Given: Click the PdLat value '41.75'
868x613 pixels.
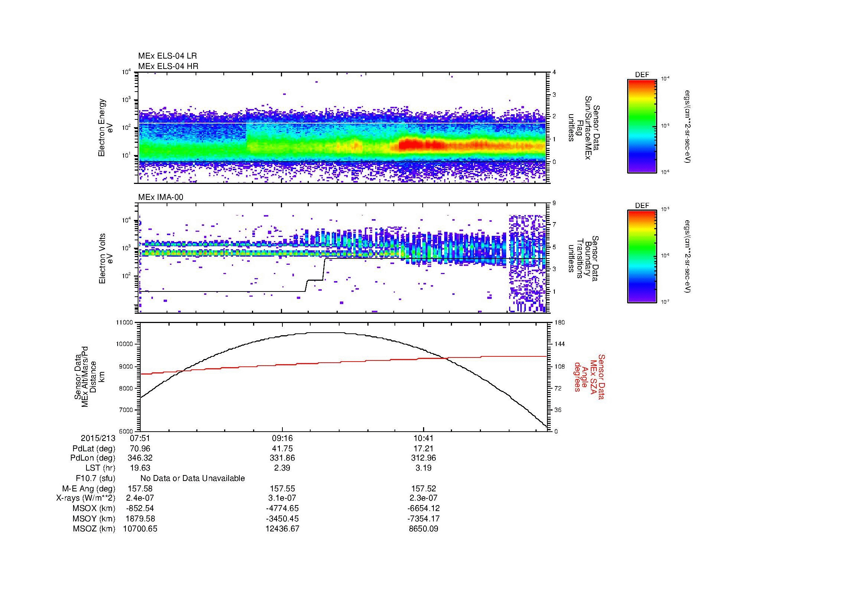Looking at the screenshot, I should point(282,449).
